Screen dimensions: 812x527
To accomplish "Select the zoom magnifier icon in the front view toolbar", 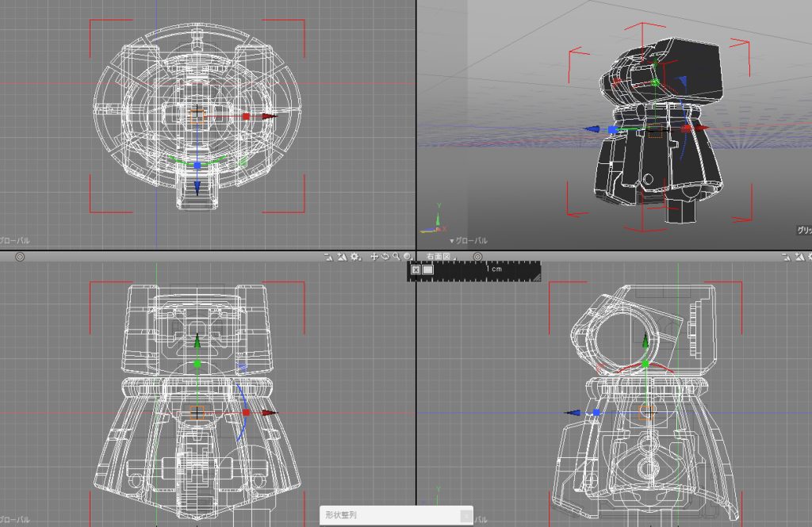I will (396, 257).
